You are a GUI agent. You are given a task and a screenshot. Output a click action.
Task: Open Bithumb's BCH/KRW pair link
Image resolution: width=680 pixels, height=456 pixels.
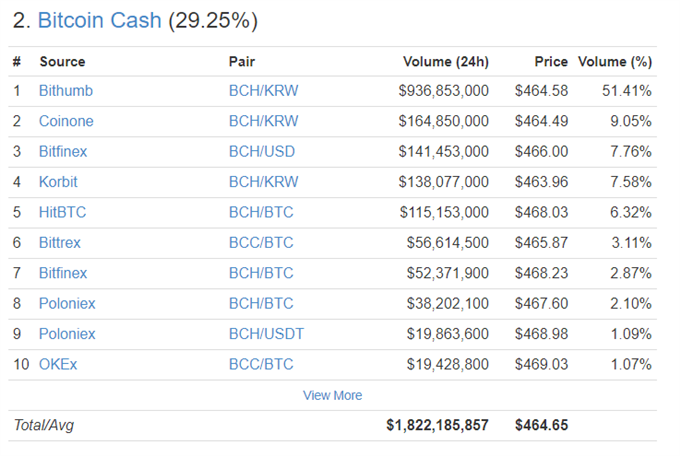pyautogui.click(x=263, y=91)
